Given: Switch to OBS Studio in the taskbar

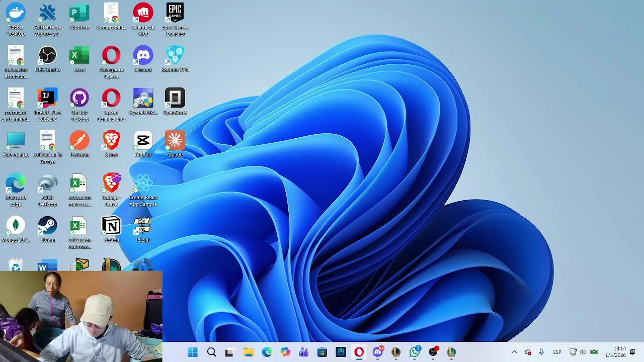Looking at the screenshot, I should pyautogui.click(x=433, y=352).
